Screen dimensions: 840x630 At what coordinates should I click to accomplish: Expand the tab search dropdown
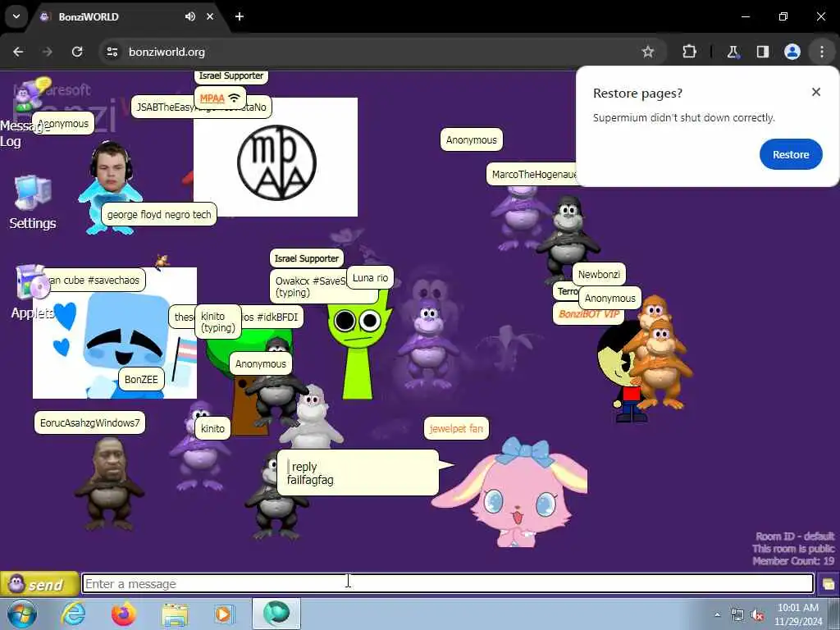point(16,16)
